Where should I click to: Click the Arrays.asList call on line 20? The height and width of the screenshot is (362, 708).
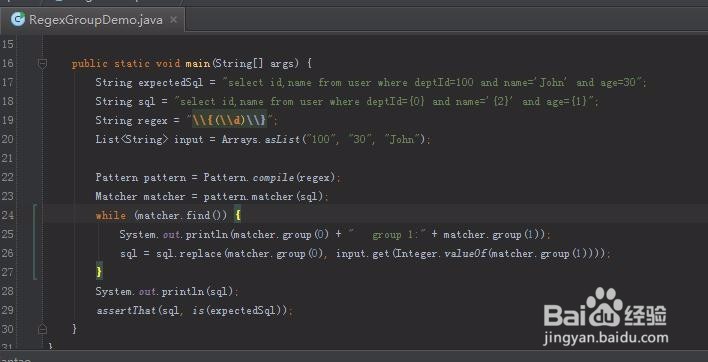click(x=260, y=139)
